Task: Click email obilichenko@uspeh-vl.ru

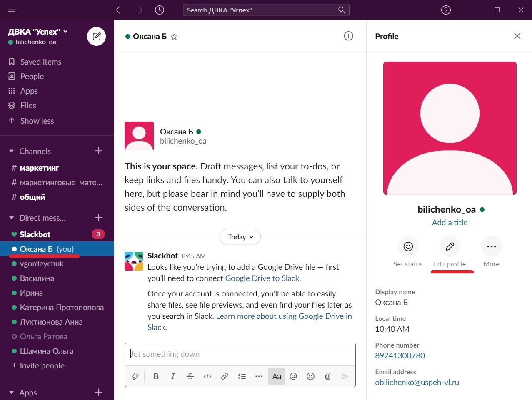Action: [x=417, y=382]
